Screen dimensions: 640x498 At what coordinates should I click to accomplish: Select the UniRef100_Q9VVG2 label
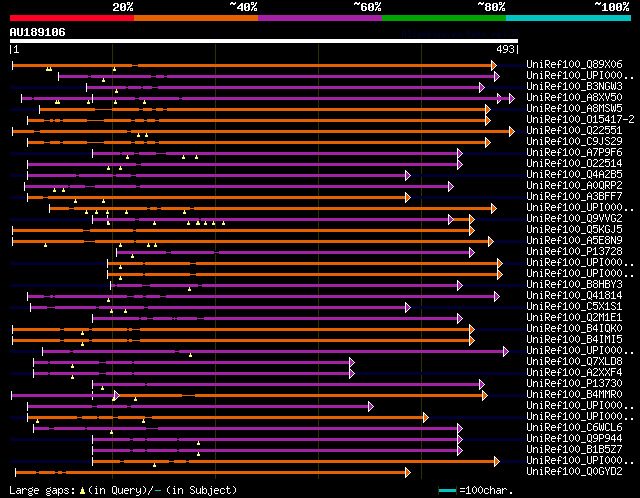[x=574, y=218]
